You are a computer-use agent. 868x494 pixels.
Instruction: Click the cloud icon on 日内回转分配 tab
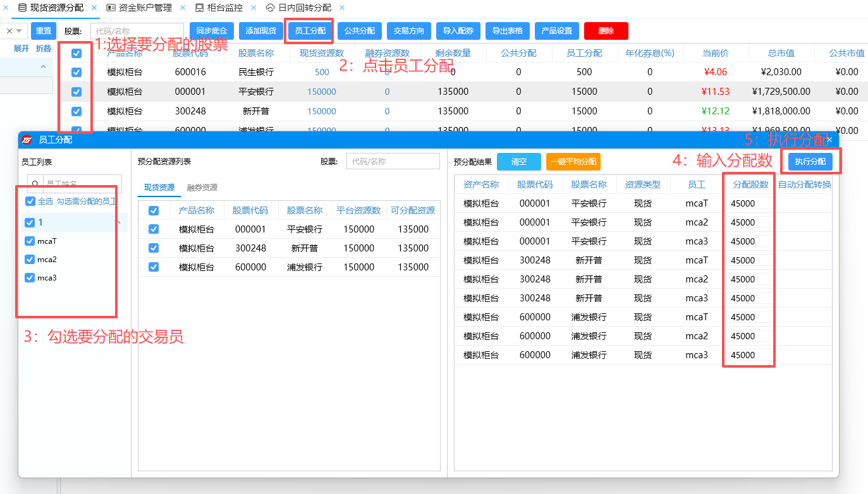(x=271, y=8)
